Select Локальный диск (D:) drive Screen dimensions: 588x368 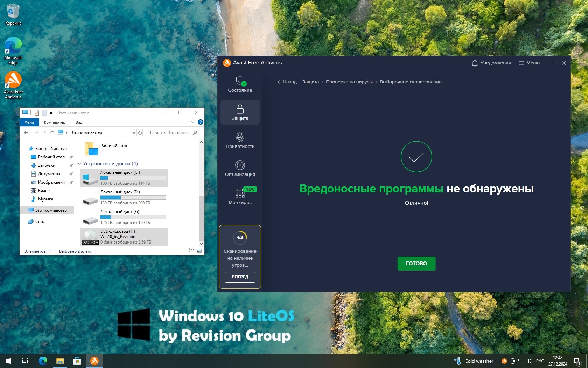tap(124, 198)
